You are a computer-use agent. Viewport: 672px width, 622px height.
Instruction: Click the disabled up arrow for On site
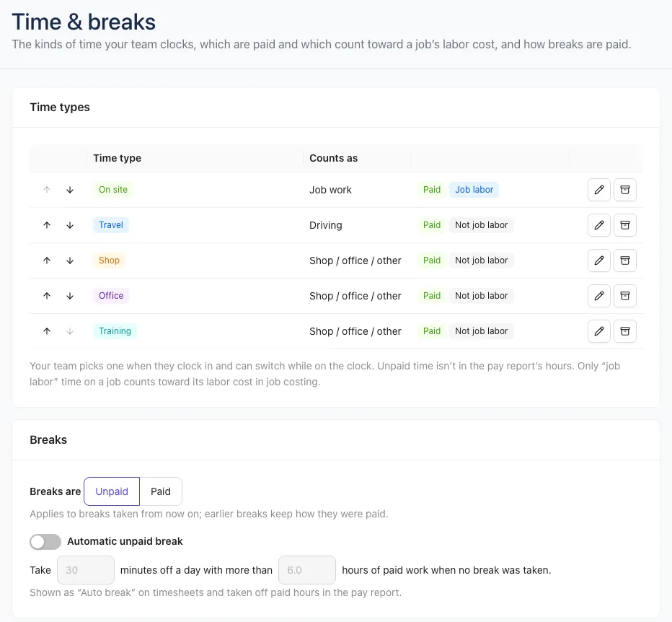[x=47, y=190]
